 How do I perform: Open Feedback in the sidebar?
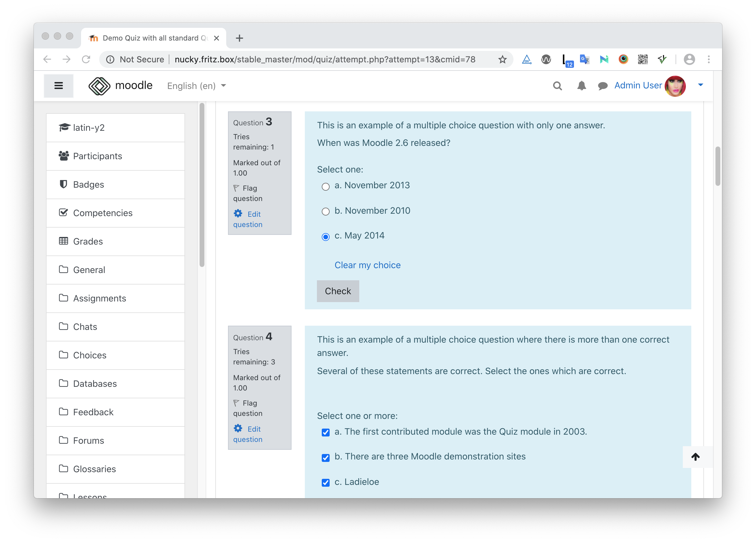115,412
